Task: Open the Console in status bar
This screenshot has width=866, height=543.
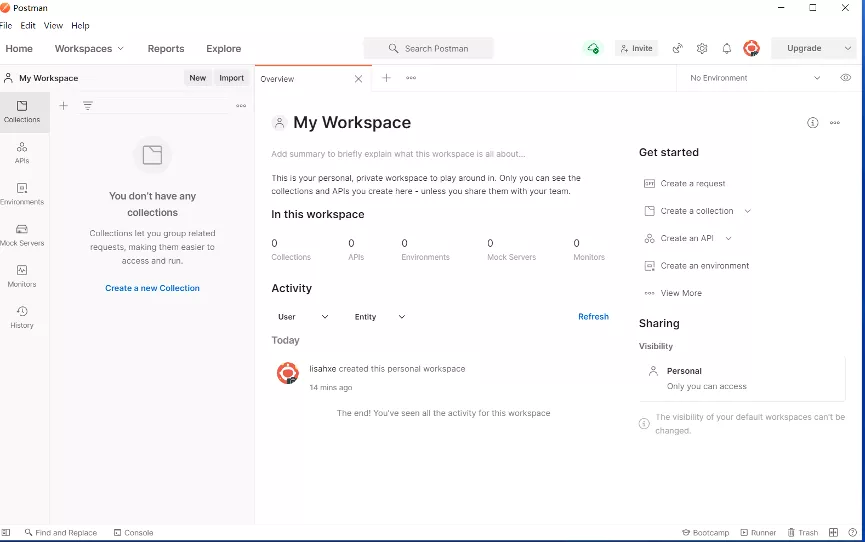Action: point(133,533)
